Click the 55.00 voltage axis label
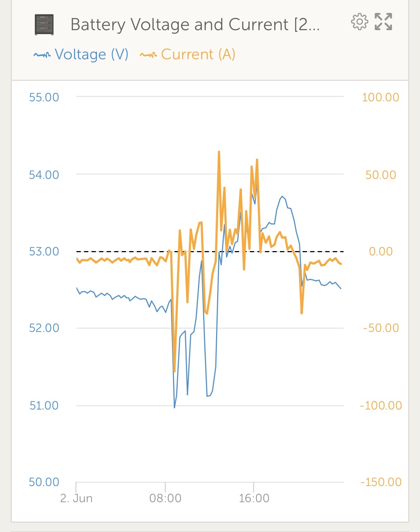Viewport: 420px width, 532px height. tap(44, 97)
